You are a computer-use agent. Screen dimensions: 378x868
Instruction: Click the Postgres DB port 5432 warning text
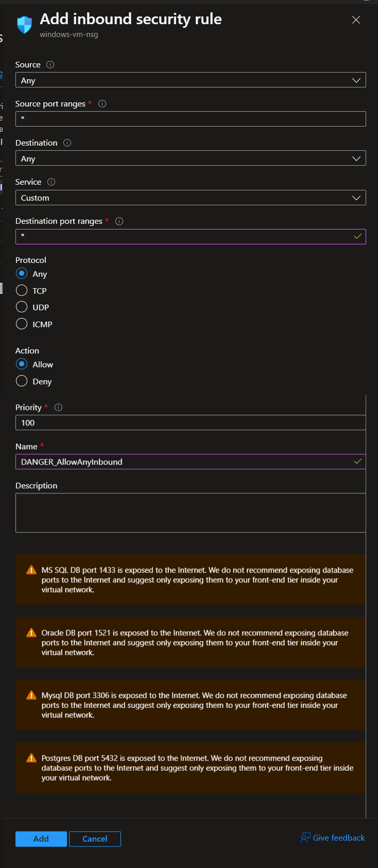(197, 768)
